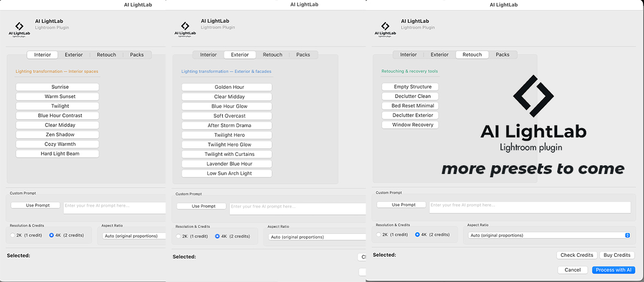Switch to Retouch tab in left window
644x282 pixels.
click(x=106, y=55)
